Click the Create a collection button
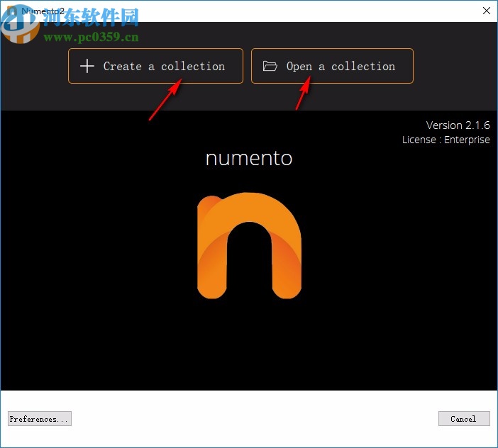This screenshot has width=498, height=448. pos(155,66)
